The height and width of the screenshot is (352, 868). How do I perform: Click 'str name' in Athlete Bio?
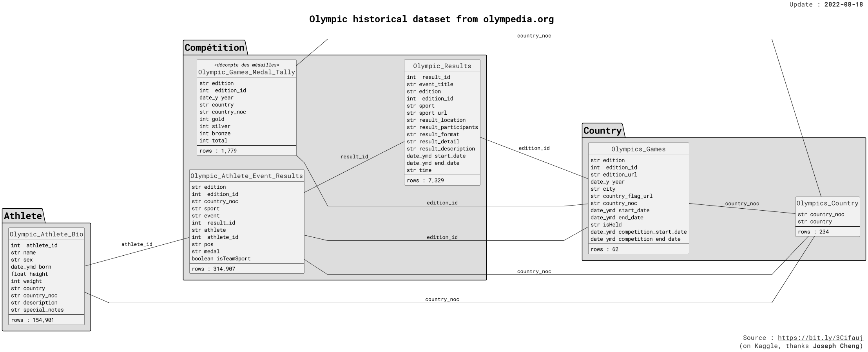click(23, 253)
